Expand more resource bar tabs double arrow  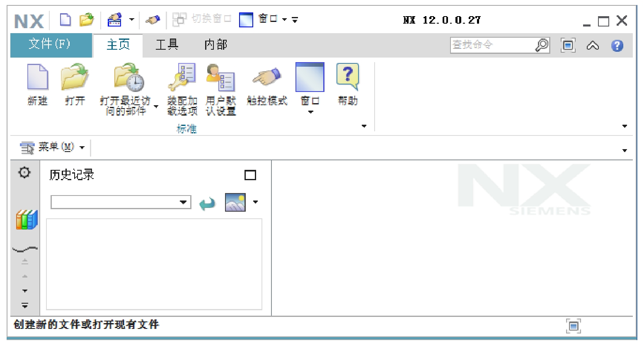point(25,306)
